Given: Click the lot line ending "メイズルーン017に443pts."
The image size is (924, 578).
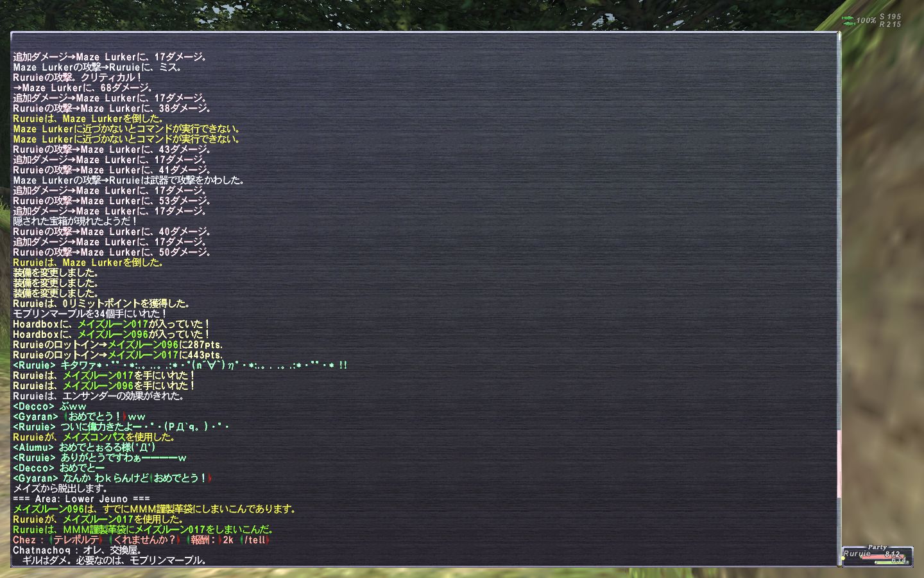Looking at the screenshot, I should pos(118,355).
